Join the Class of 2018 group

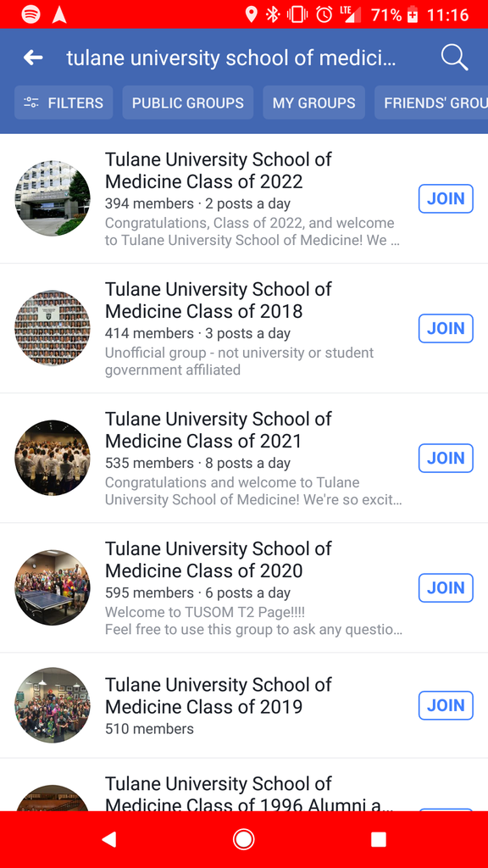point(446,328)
